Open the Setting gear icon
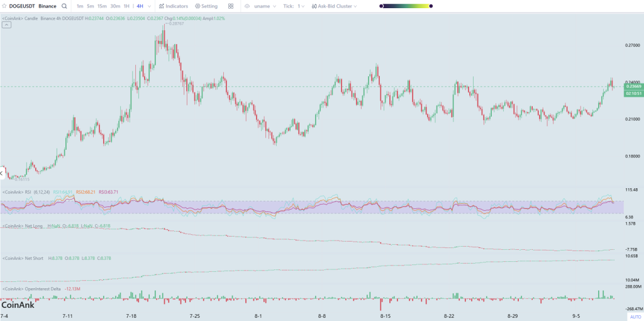Image resolution: width=644 pixels, height=321 pixels. 197,6
